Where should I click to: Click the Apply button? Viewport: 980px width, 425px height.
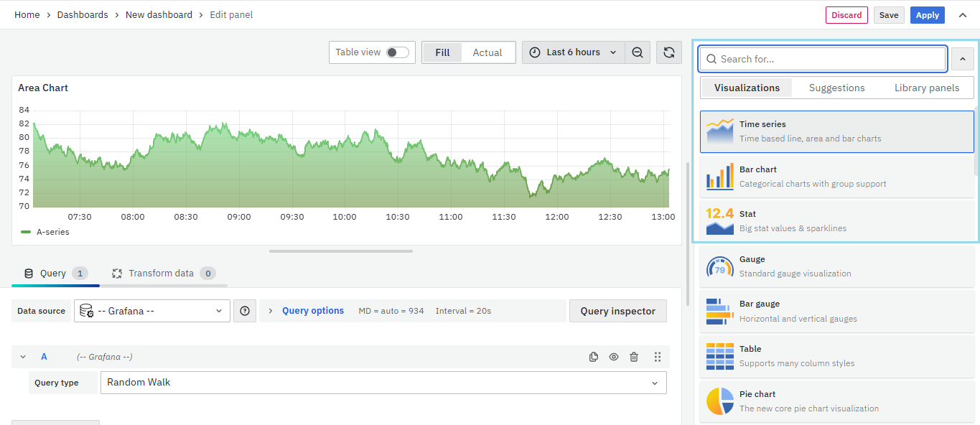(927, 15)
